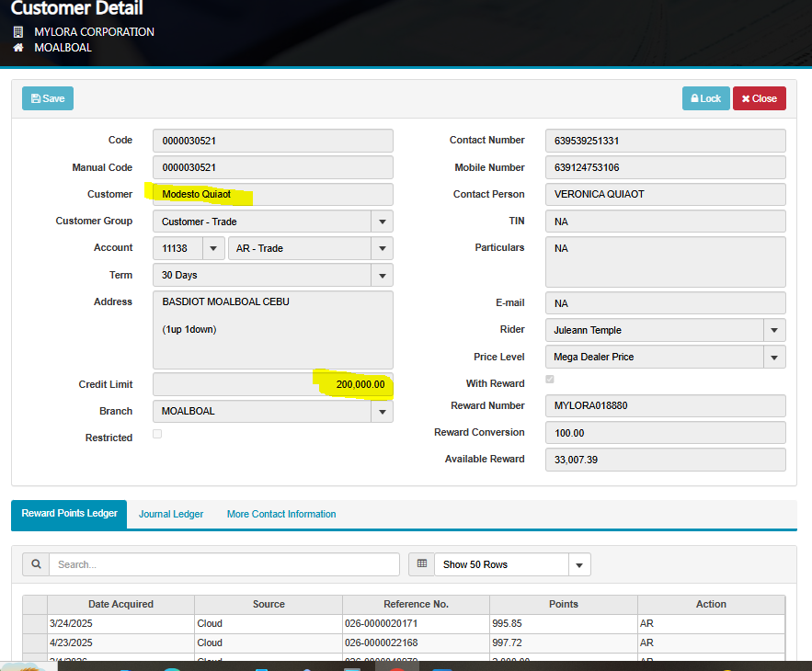Toggle the Restricted checkbox
The image size is (812, 671).
tap(157, 434)
